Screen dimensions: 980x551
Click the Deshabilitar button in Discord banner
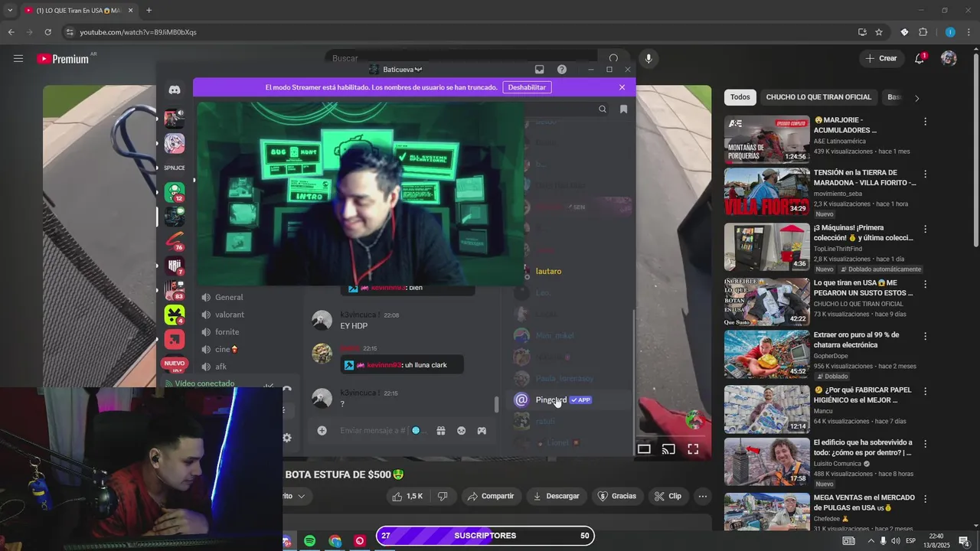(527, 87)
